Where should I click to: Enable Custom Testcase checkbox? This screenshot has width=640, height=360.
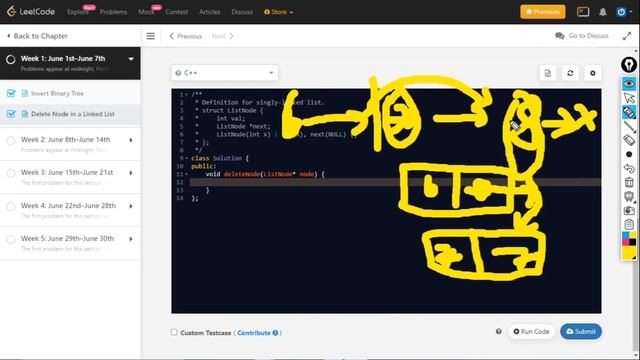point(174,332)
